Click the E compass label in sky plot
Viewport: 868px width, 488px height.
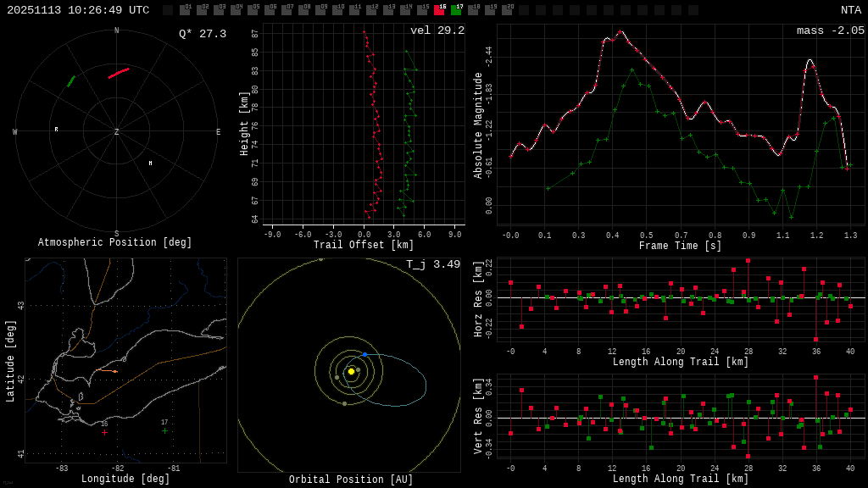pos(218,131)
